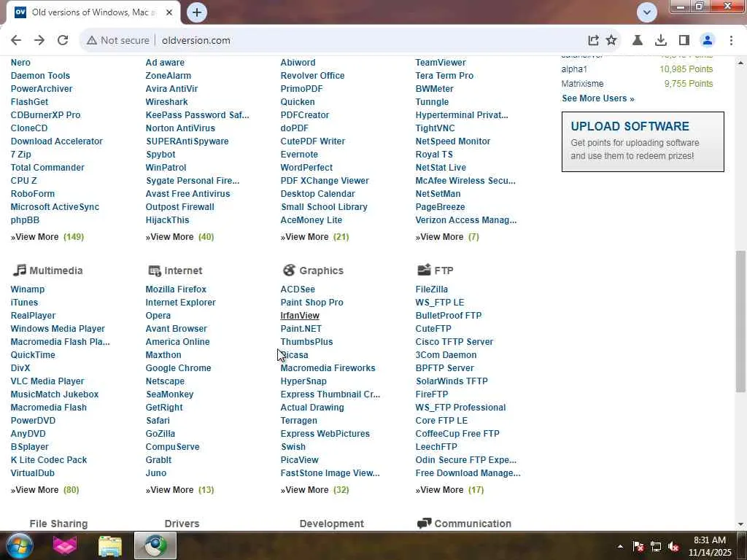
Task: Open TeamViewer link
Action: pos(440,63)
